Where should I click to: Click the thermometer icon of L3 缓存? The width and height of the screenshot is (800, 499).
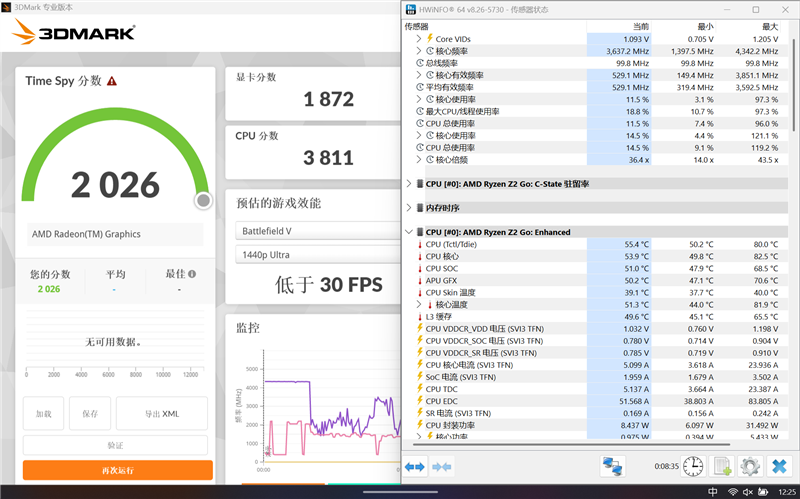pyautogui.click(x=420, y=317)
